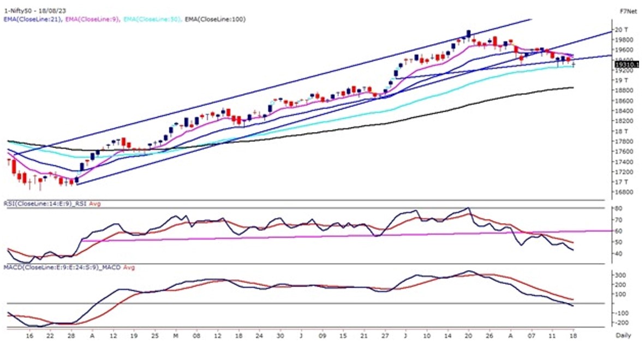
Task: Click the date label 07 on the time axis
Action: tap(532, 336)
